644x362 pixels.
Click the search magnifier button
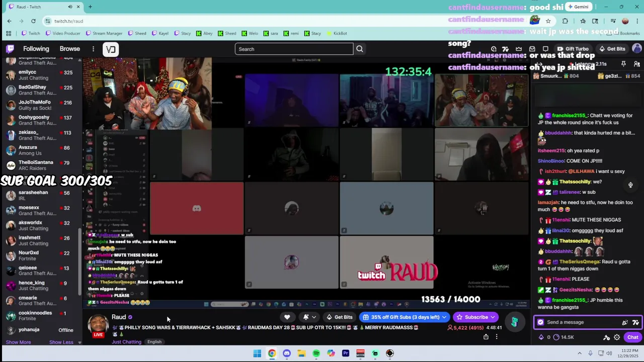[360, 49]
